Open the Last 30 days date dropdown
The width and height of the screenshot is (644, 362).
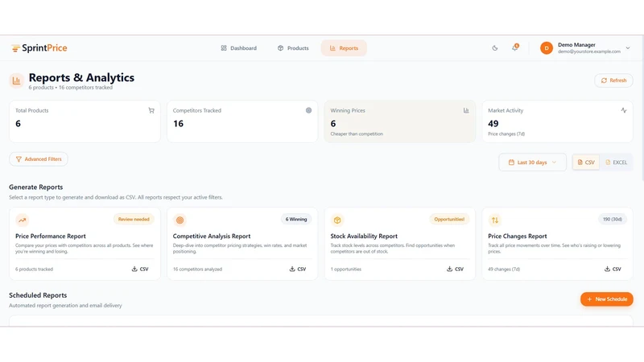pos(532,162)
